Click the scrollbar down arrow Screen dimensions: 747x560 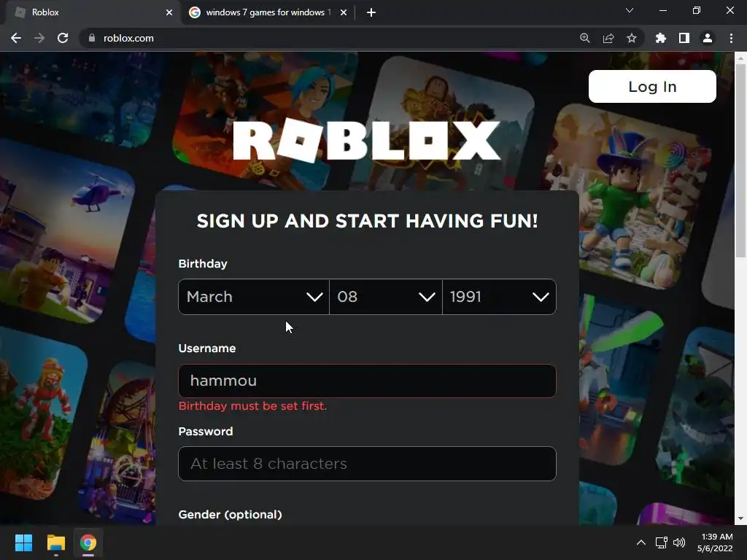[x=740, y=518]
